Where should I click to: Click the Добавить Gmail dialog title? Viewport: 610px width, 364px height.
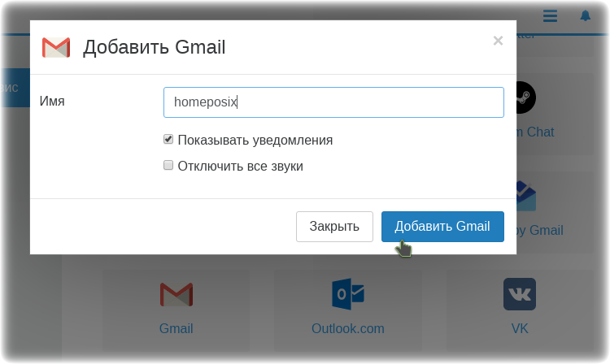[154, 47]
